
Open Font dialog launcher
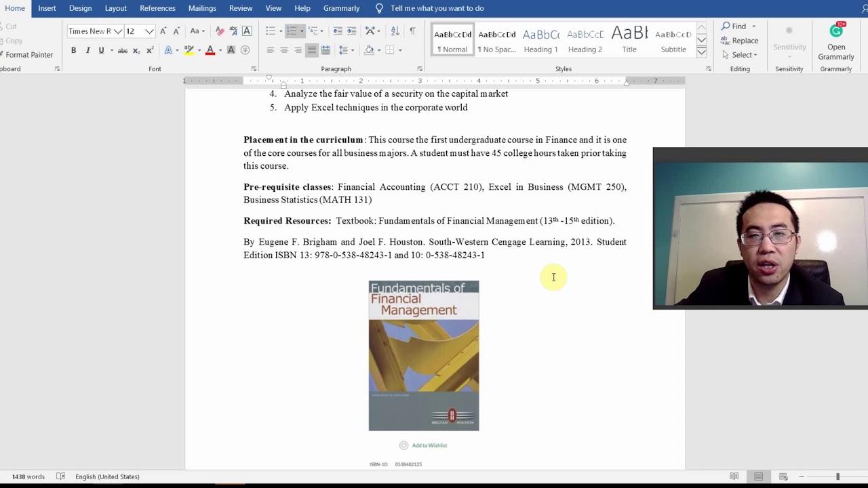click(x=254, y=69)
